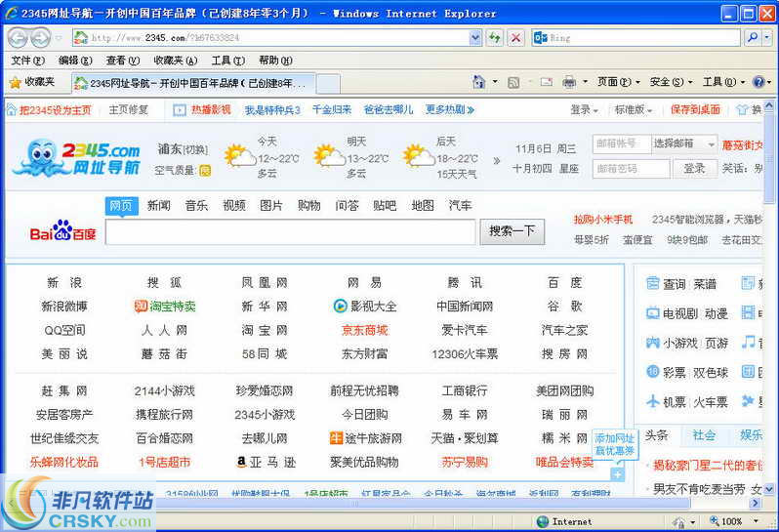The height and width of the screenshot is (532, 779).
Task: Click the 揭秘豪门星二代 headline
Action: click(x=708, y=466)
